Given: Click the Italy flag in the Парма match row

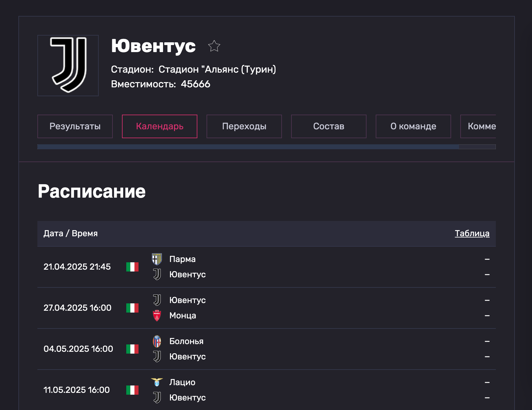Looking at the screenshot, I should (132, 267).
